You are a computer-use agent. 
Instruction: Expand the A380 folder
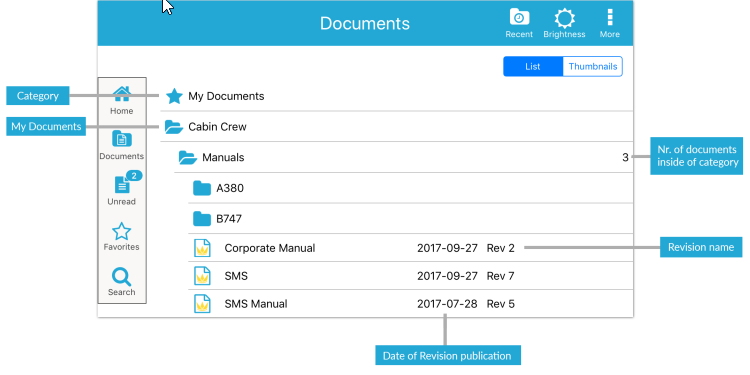point(410,188)
